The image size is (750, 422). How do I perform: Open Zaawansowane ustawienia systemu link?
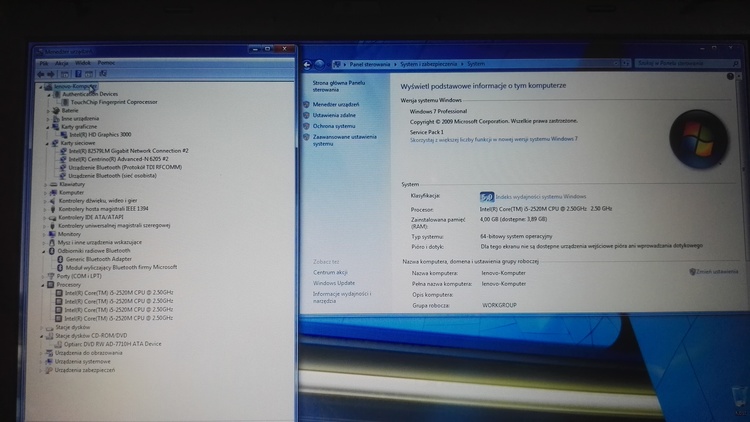pos(344,140)
